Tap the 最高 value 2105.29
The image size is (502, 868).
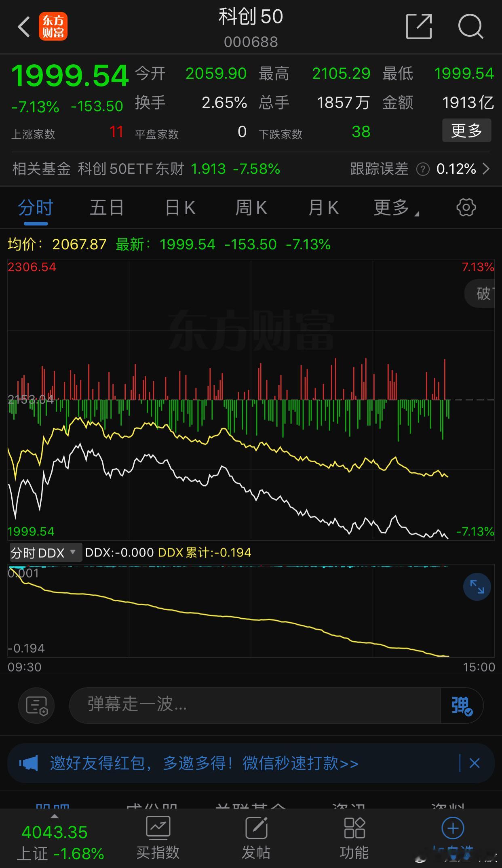(x=341, y=74)
